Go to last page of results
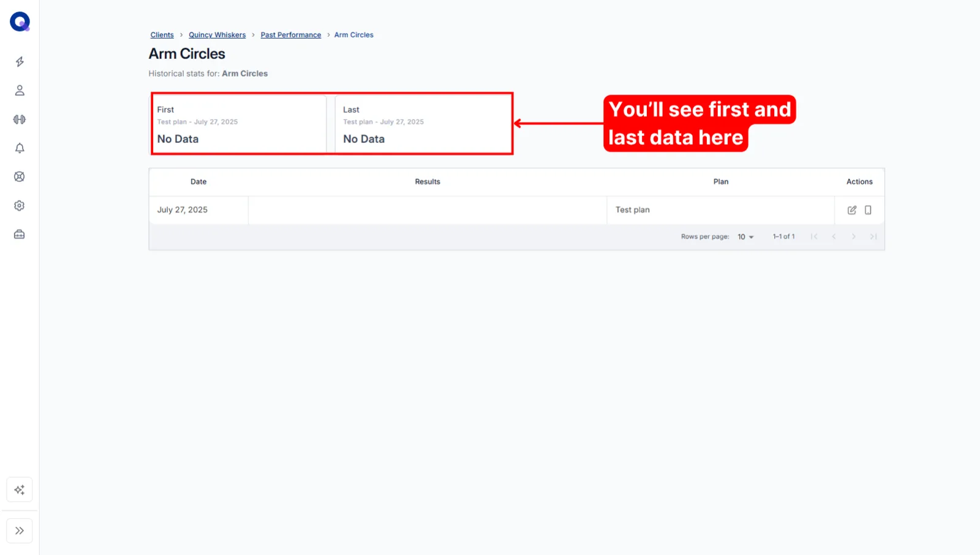This screenshot has height=555, width=980. pyautogui.click(x=873, y=237)
